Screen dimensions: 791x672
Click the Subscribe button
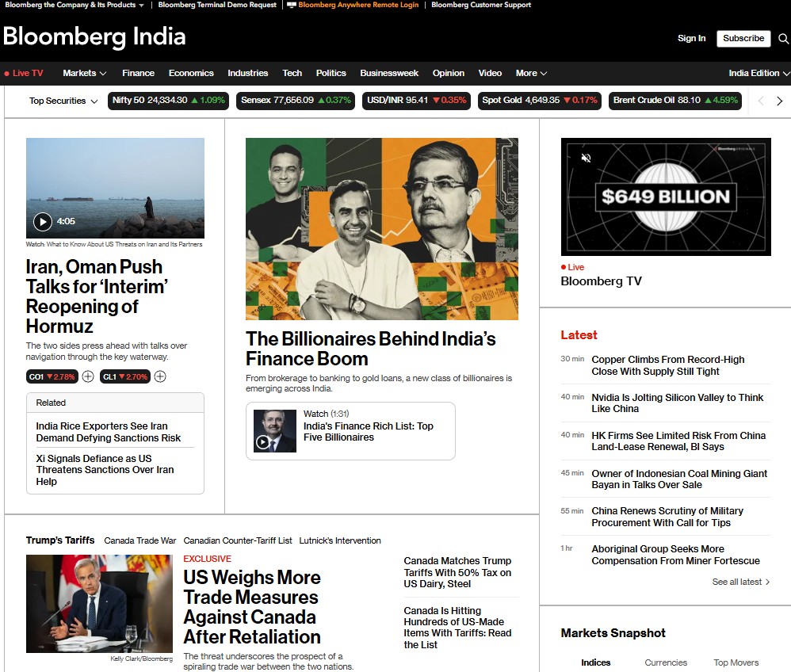pyautogui.click(x=743, y=38)
